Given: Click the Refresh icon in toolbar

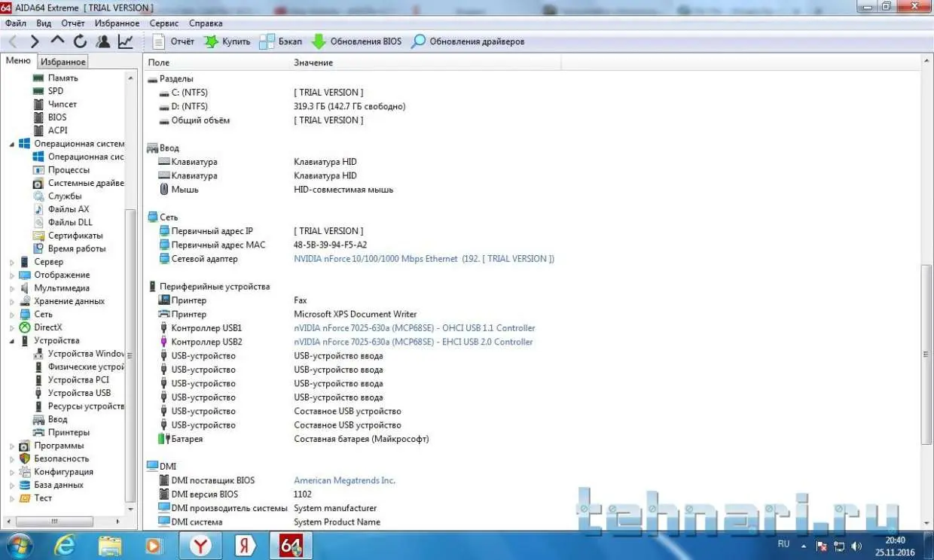Looking at the screenshot, I should 80,41.
